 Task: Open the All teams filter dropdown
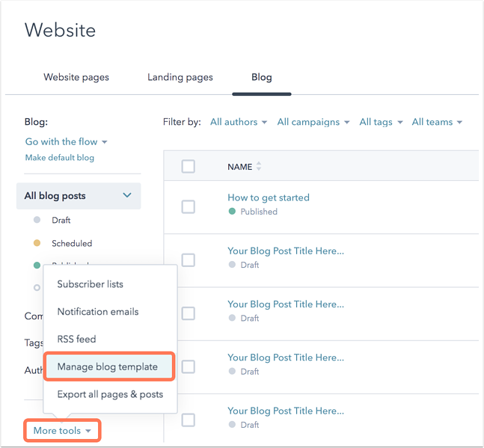pyautogui.click(x=436, y=122)
